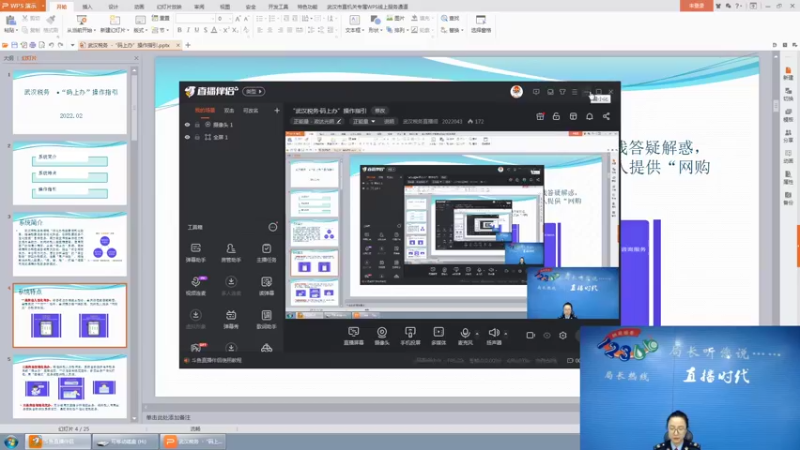
Task: Expand speaker options arrow
Action: (x=506, y=334)
